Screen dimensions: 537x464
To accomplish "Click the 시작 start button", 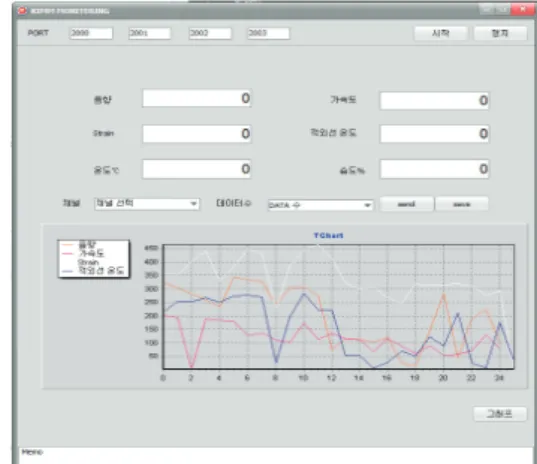I will (x=441, y=34).
